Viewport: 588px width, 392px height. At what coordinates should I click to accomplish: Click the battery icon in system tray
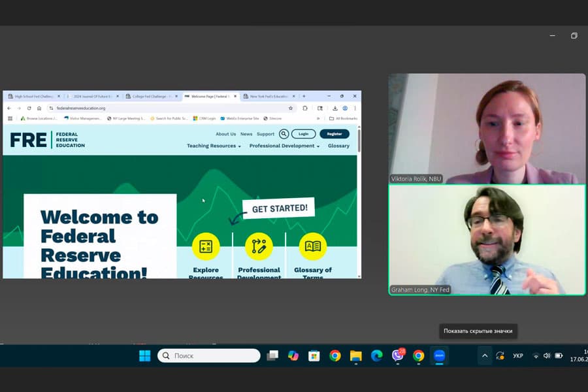pyautogui.click(x=559, y=355)
